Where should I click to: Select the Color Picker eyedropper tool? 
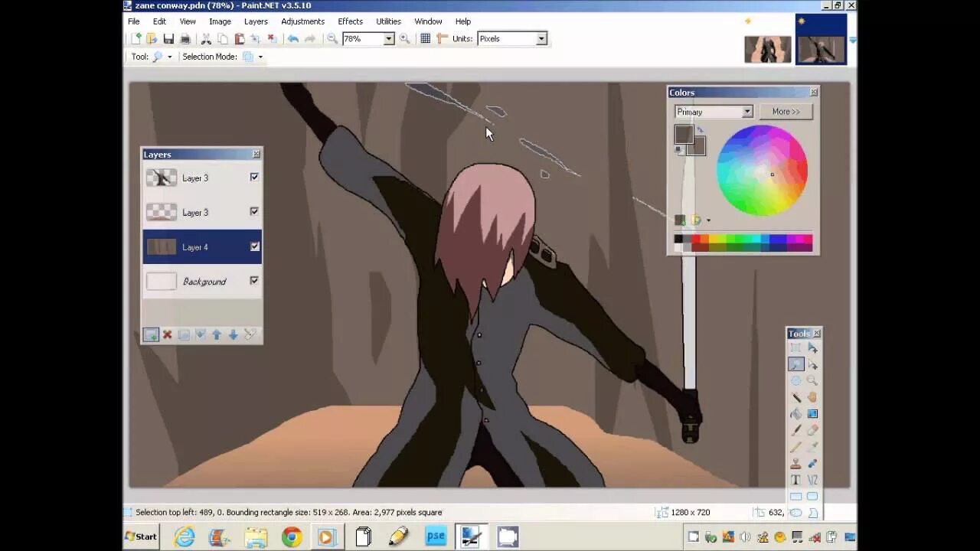click(x=812, y=447)
